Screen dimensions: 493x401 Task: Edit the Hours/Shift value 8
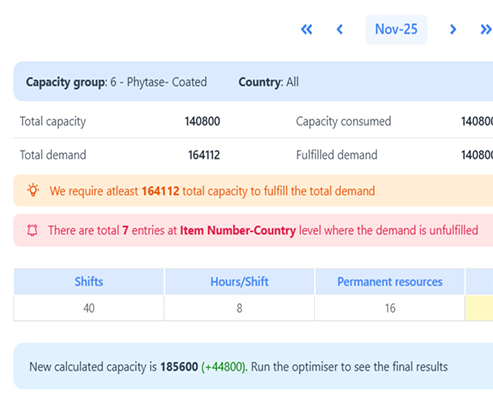[239, 308]
